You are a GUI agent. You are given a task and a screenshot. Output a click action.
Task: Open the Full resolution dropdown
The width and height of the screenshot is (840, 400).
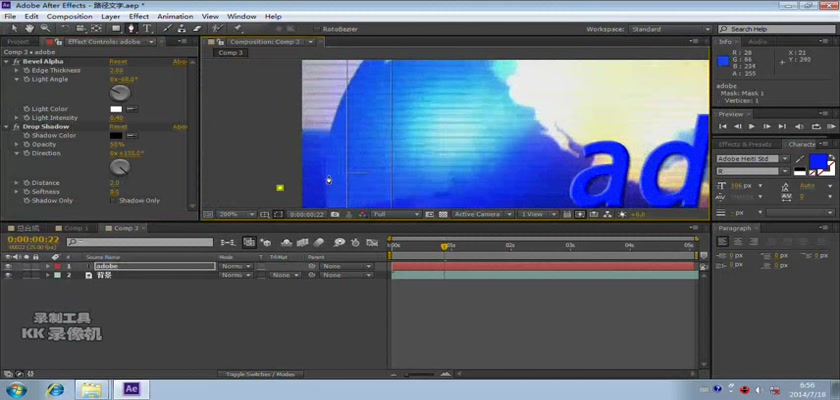(395, 214)
